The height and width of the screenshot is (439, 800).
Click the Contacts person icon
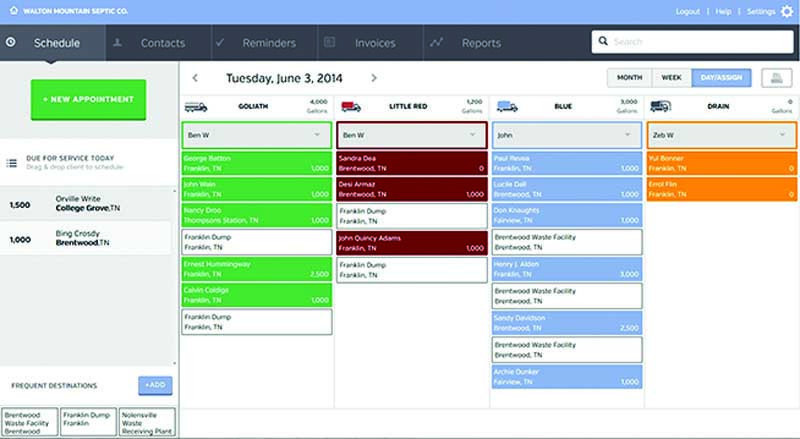[117, 42]
